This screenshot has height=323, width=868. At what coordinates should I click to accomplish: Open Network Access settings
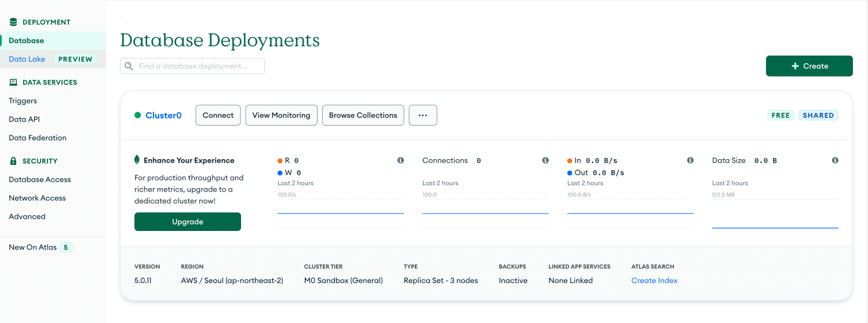37,198
